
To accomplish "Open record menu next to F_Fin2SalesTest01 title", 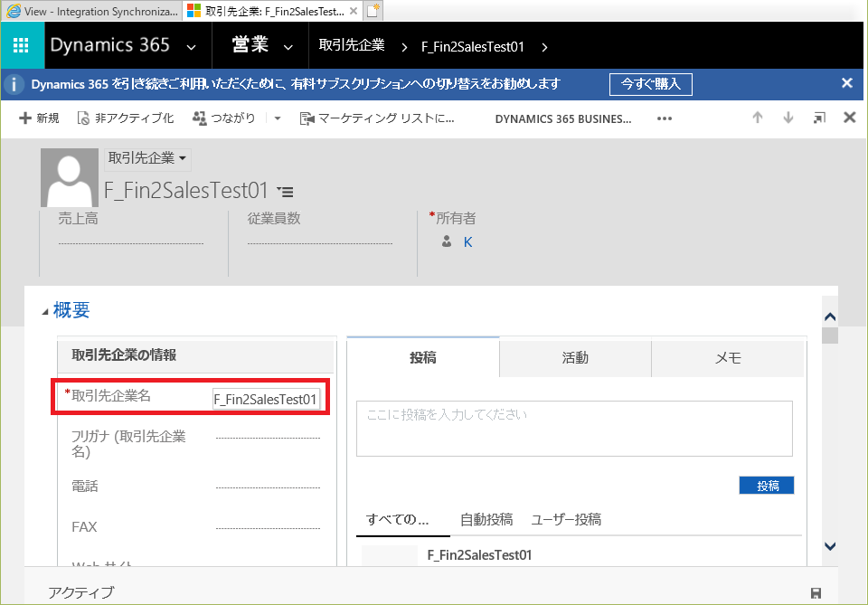I will coord(286,192).
